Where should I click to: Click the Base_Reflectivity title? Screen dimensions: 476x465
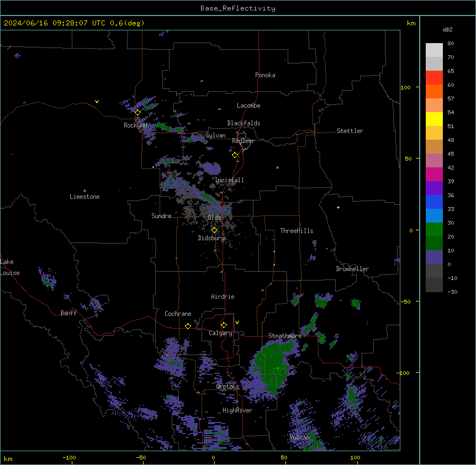pos(238,8)
